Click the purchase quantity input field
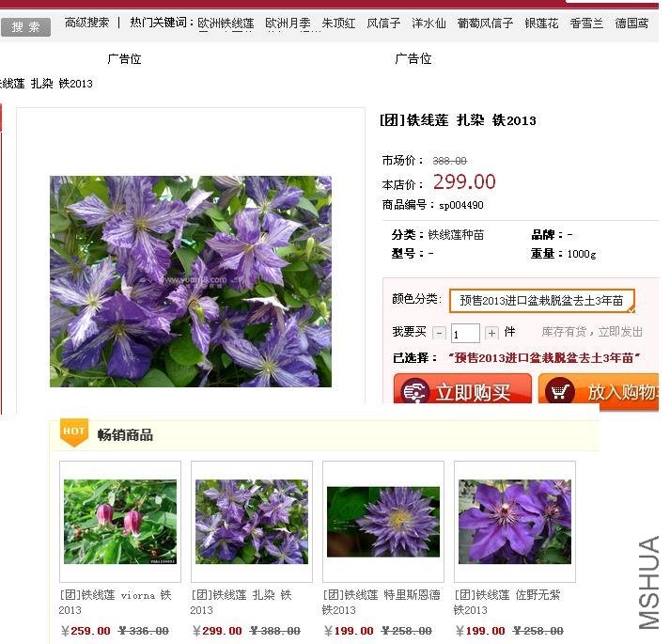Screen dimensions: 670x644 [x=465, y=334]
